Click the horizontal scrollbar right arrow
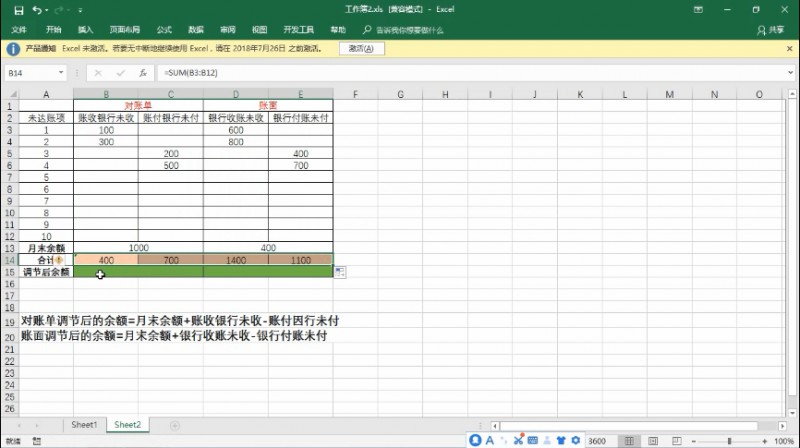The image size is (800, 448). pos(782,426)
